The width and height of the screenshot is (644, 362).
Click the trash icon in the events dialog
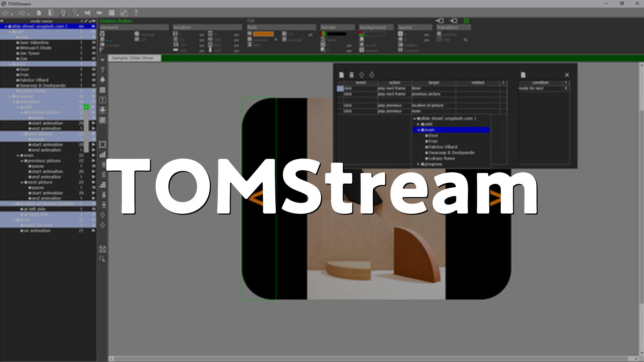click(x=352, y=75)
